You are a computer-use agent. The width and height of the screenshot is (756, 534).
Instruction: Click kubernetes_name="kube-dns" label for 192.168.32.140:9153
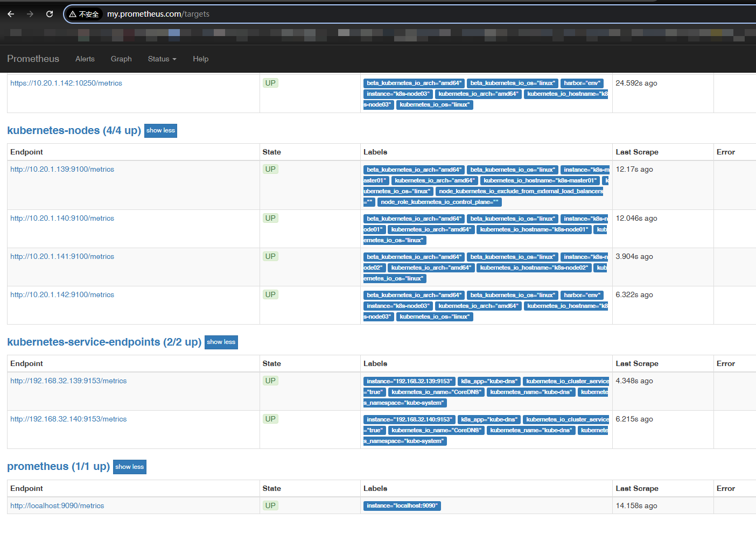531,430
